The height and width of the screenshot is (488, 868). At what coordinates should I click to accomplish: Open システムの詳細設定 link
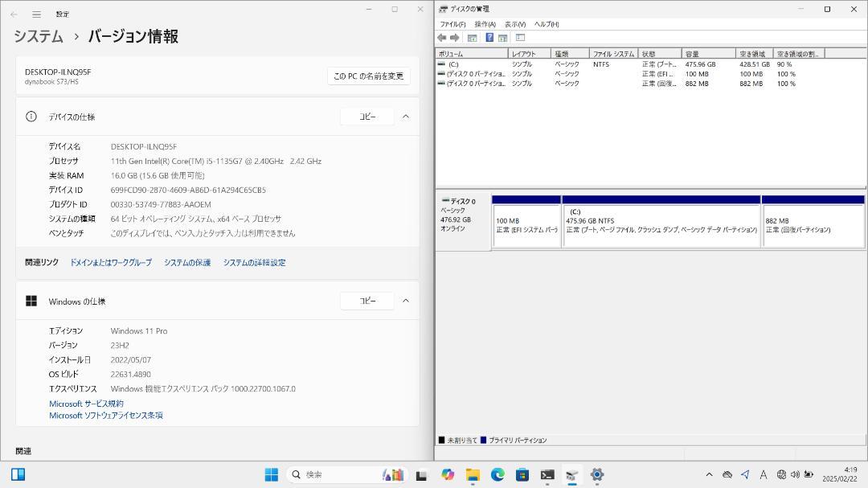255,263
